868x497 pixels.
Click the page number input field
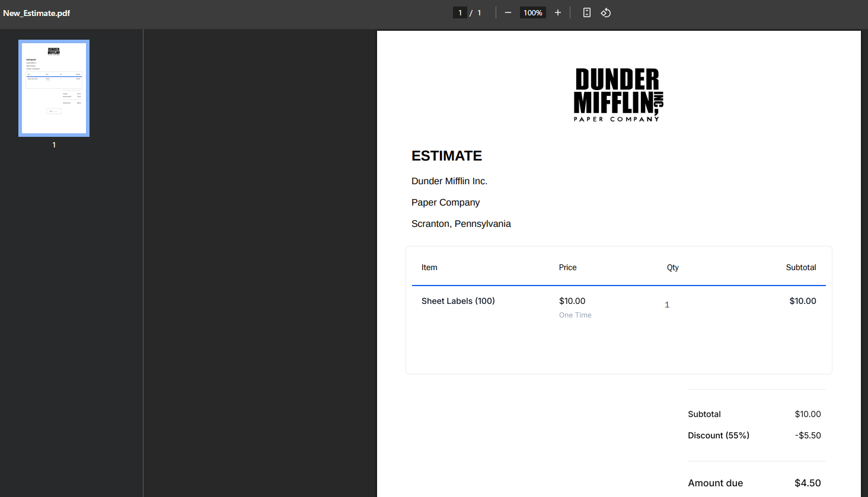[460, 12]
